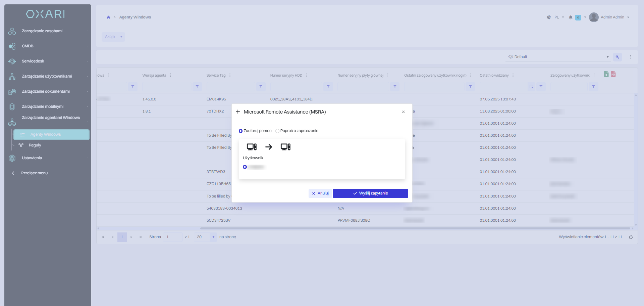Open the wrench view settings icon

618,57
